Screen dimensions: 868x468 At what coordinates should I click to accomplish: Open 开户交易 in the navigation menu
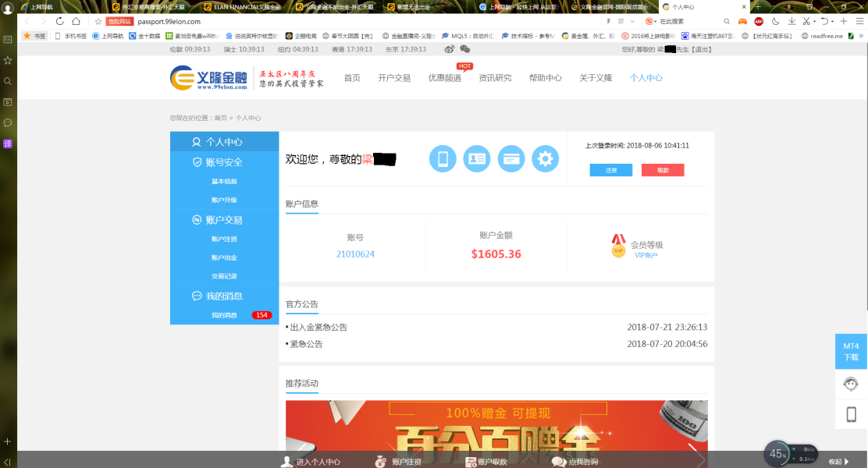coord(394,78)
